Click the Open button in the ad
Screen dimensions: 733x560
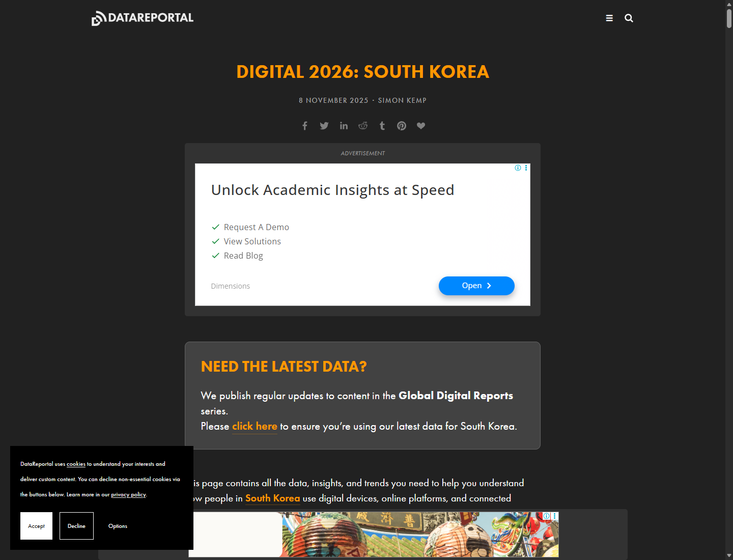point(476,286)
